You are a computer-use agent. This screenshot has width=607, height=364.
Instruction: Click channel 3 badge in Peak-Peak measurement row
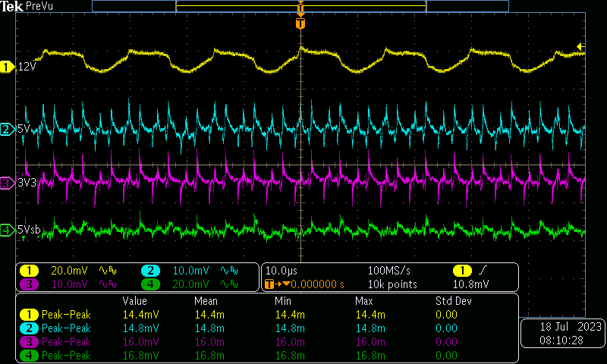click(x=29, y=342)
